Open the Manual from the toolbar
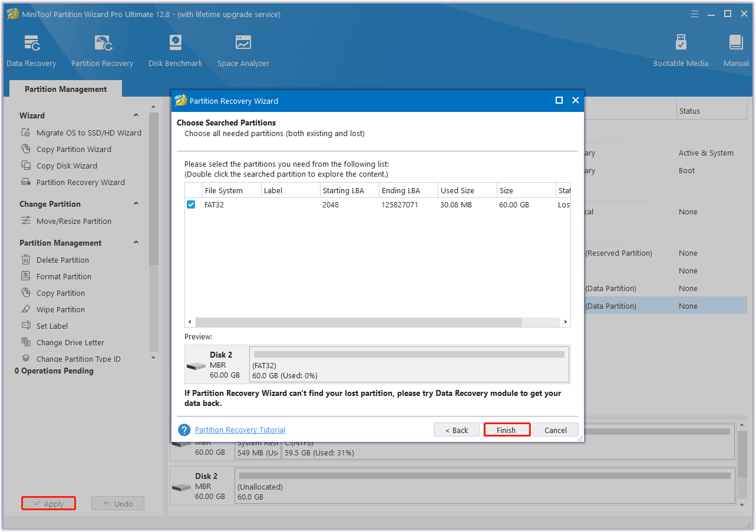 click(736, 51)
